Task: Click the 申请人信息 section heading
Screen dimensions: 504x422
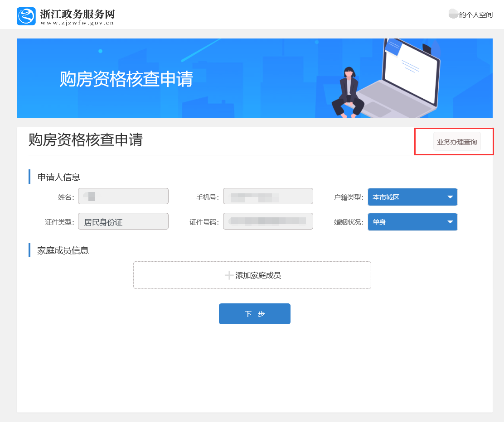Action: click(58, 177)
